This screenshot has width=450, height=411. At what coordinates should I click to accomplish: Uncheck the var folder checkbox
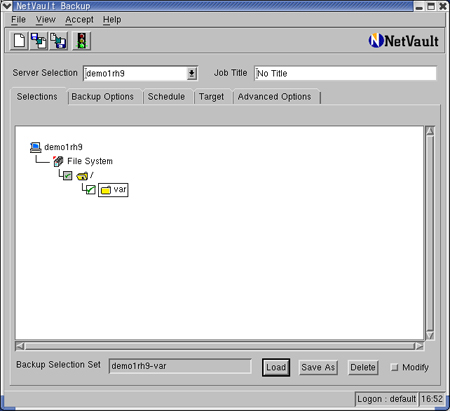point(91,190)
